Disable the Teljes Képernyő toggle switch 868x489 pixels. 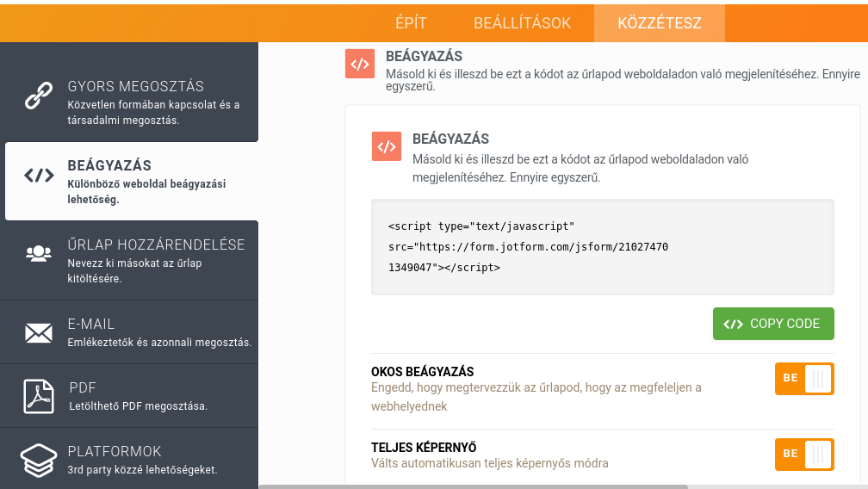(x=804, y=454)
